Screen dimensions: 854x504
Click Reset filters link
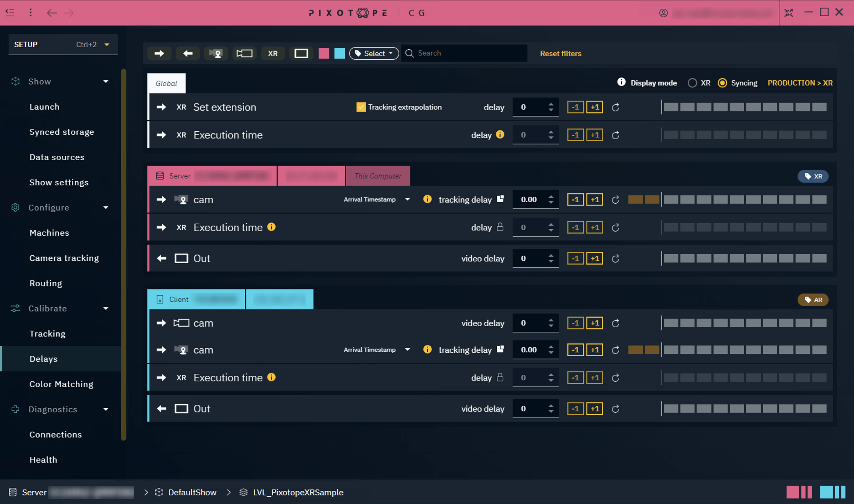coord(561,53)
